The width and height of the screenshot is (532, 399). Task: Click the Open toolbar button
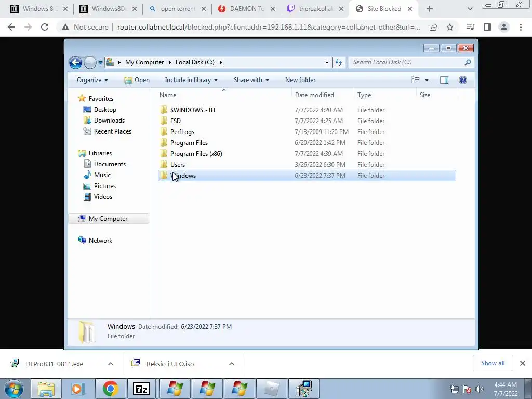(x=137, y=80)
